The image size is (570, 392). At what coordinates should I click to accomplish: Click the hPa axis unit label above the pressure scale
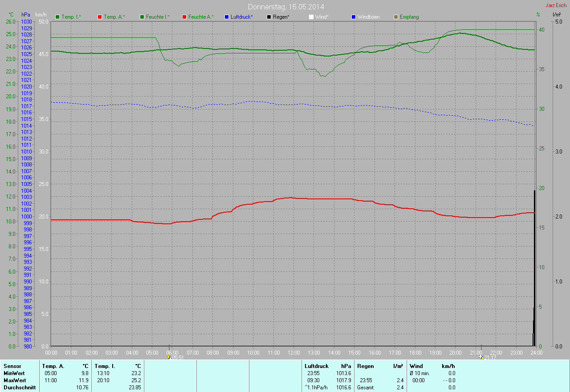tap(26, 15)
